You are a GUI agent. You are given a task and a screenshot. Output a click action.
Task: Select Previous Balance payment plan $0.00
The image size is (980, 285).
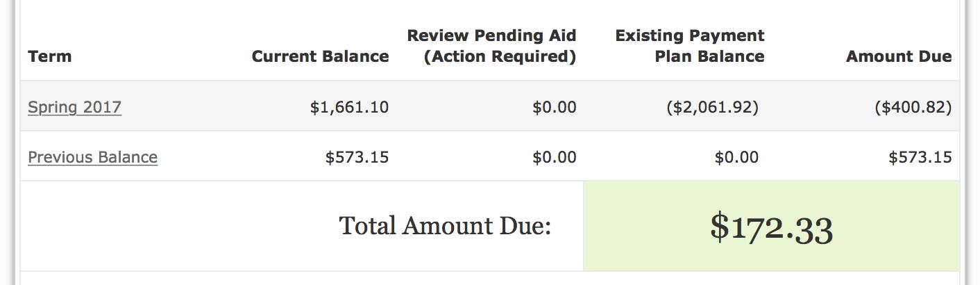pos(736,157)
